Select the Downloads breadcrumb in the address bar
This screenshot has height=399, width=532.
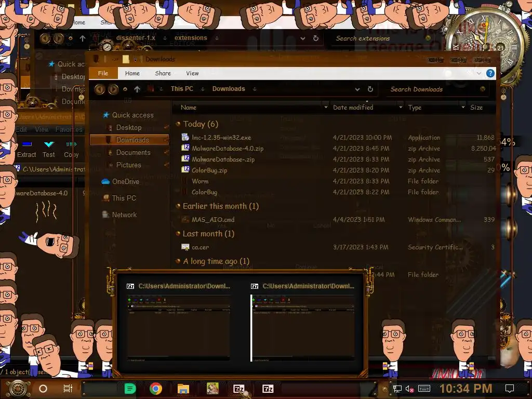pyautogui.click(x=229, y=89)
